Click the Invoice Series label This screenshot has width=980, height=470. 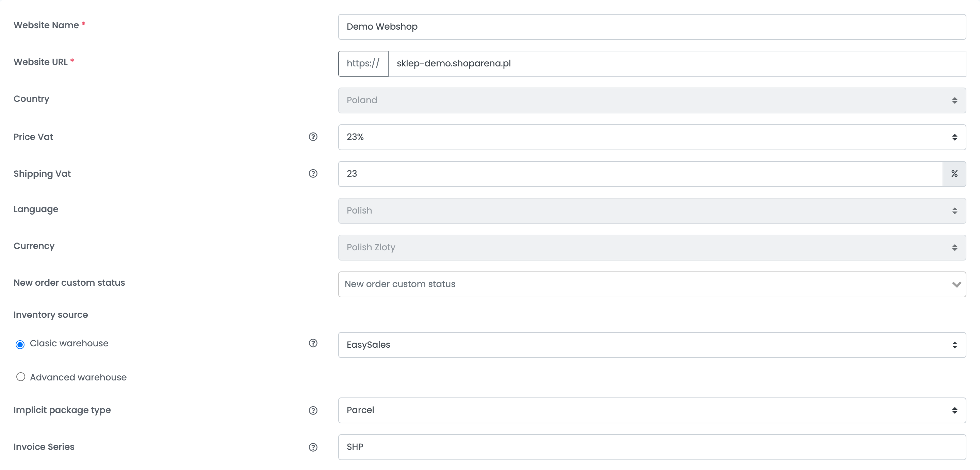click(44, 447)
